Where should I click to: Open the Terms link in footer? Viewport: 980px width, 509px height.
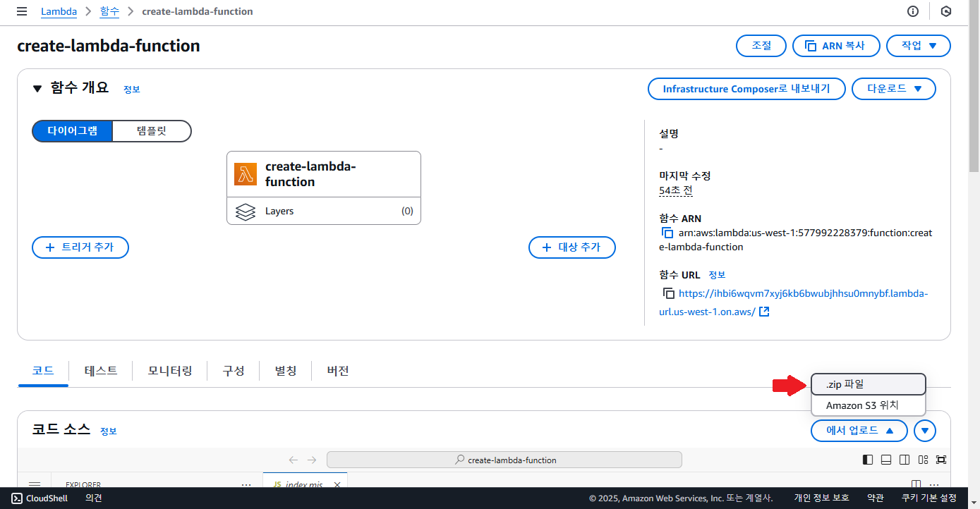tap(876, 498)
